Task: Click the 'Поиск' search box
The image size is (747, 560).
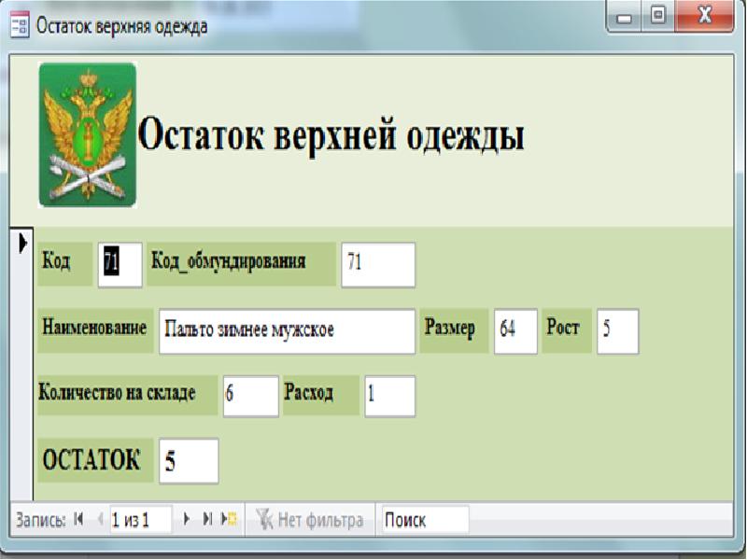Action: (424, 520)
